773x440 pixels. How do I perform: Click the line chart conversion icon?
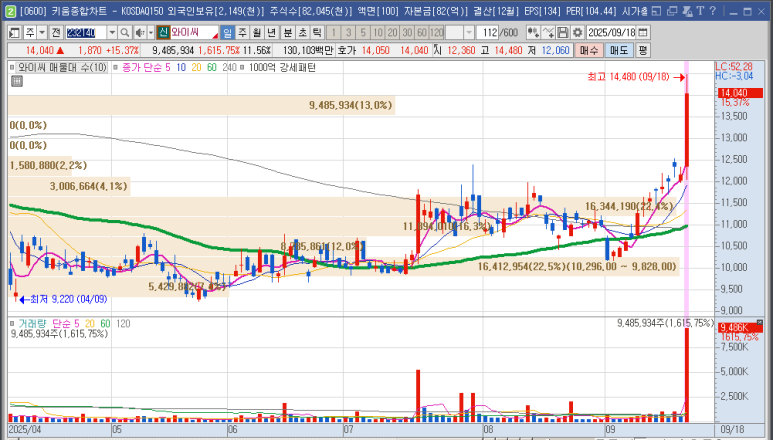point(548,32)
